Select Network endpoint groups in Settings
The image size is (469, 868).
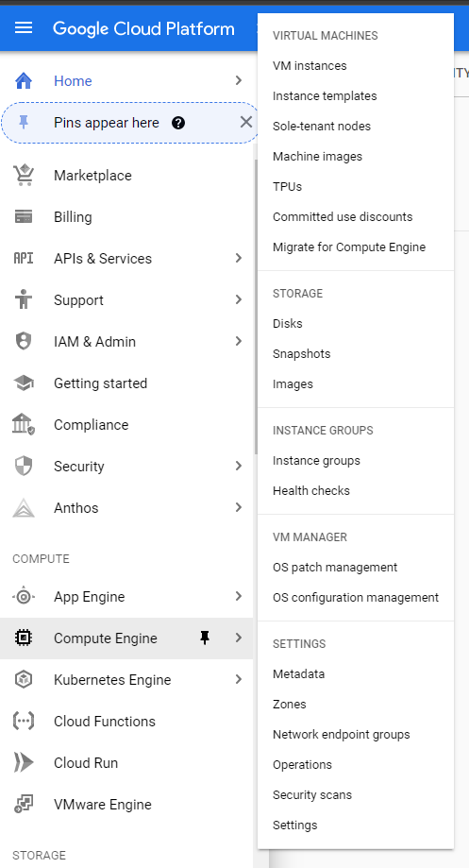click(x=342, y=735)
